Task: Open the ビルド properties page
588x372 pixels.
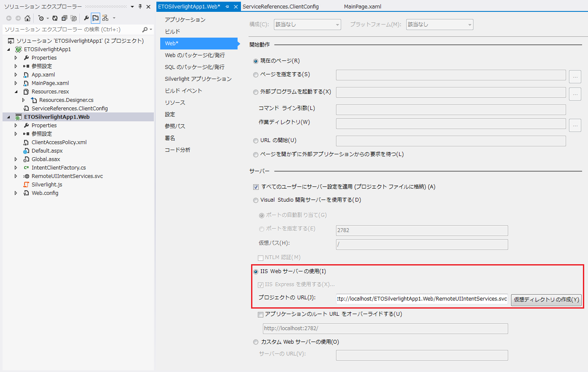Action: point(172,32)
